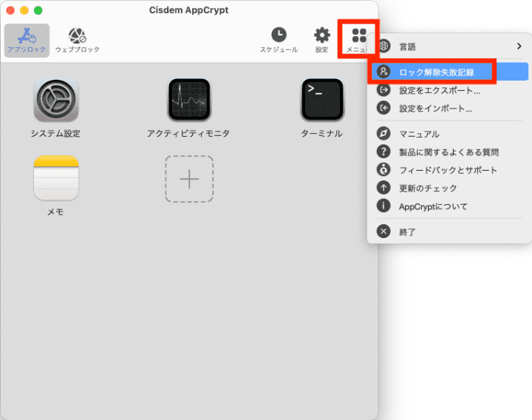Click the up-arrow icon beside 更新のチェック
This screenshot has width=532, height=420.
(x=383, y=187)
